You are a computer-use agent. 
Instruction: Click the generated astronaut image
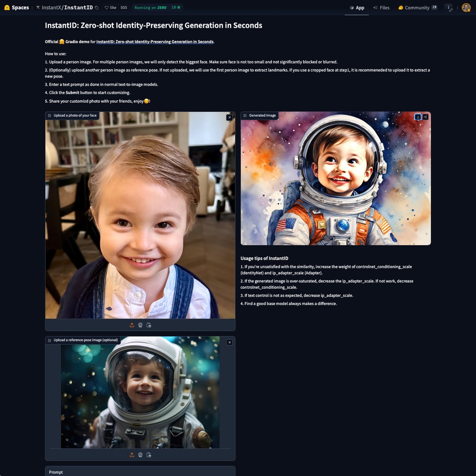(336, 178)
